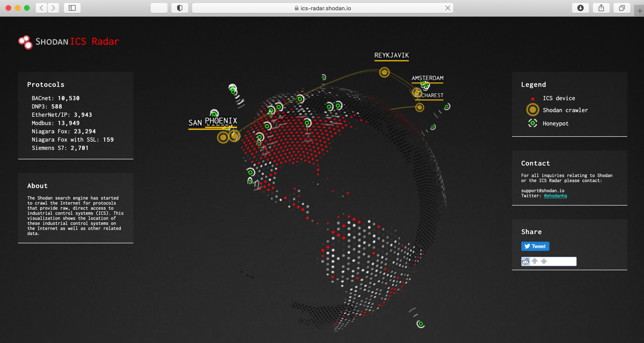The width and height of the screenshot is (644, 343).
Task: Select the Siemens S7: 2,701 row
Action: coord(60,148)
